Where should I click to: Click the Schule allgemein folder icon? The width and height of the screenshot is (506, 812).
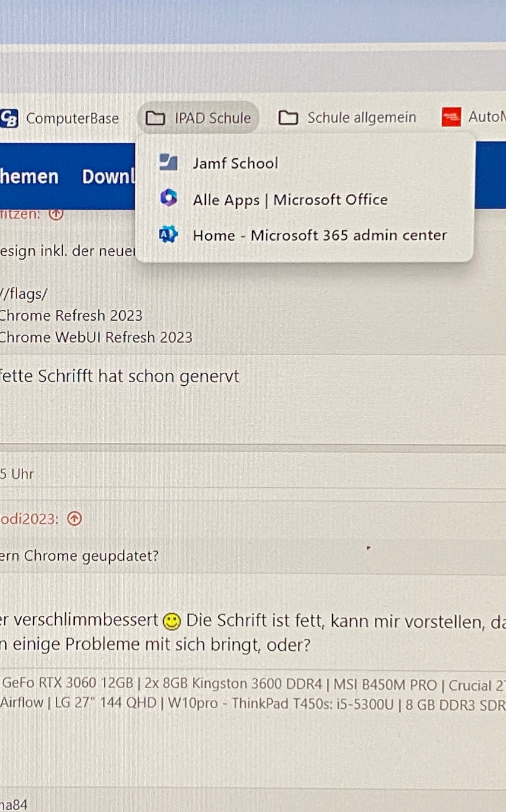coord(288,118)
